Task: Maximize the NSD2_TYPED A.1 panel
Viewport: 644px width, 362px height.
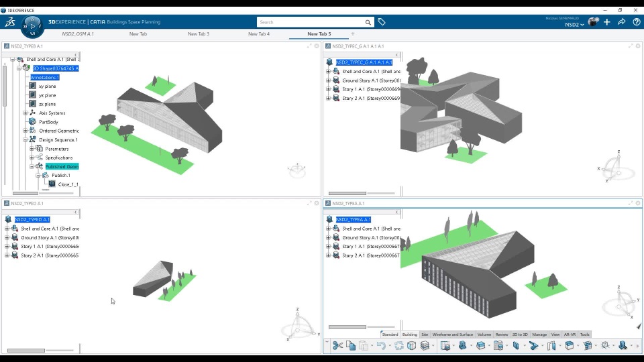Action: point(309,203)
